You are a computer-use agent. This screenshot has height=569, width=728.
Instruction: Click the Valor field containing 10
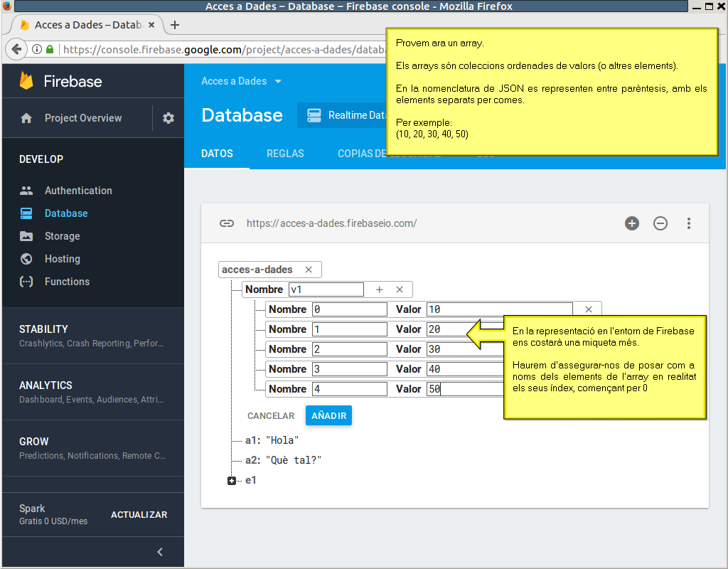[500, 309]
